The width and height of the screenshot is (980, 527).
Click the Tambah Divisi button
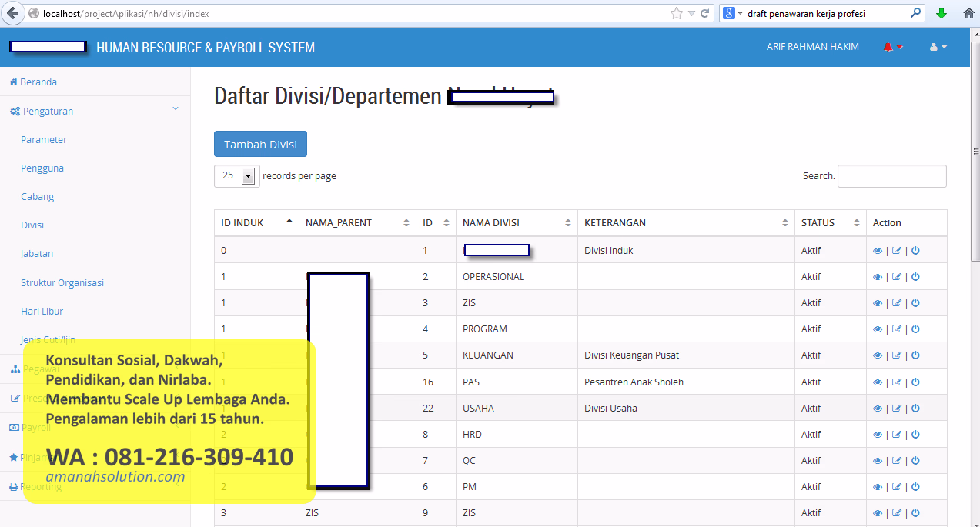pos(260,145)
